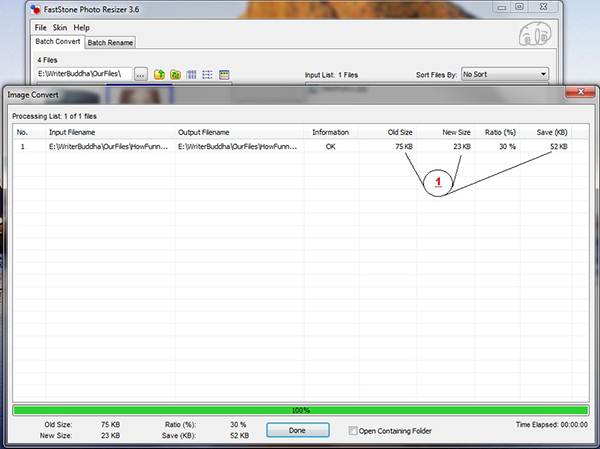Viewport: 600px width, 449px height.
Task: Close the Image Convert dialog
Action: coord(580,92)
